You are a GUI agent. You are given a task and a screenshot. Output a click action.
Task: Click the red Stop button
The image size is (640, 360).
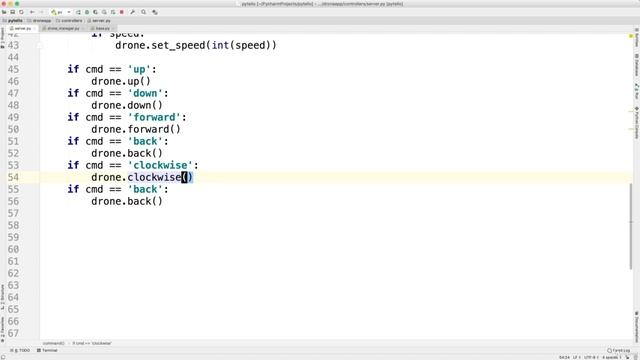pyautogui.click(x=122, y=12)
